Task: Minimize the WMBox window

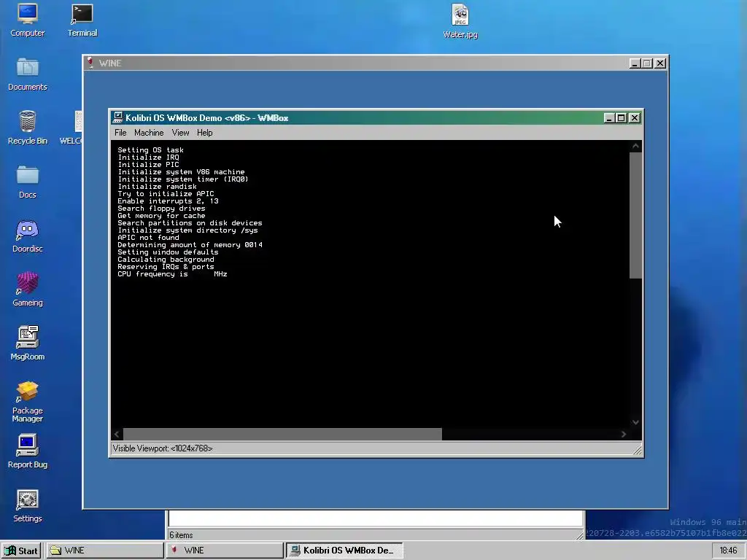Action: pyautogui.click(x=609, y=117)
